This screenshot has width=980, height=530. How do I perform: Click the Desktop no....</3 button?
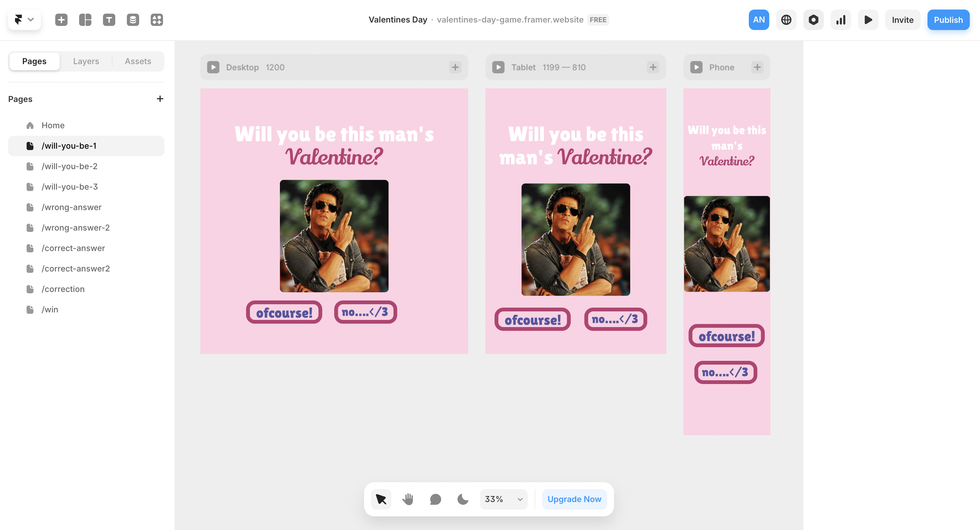[x=365, y=312]
